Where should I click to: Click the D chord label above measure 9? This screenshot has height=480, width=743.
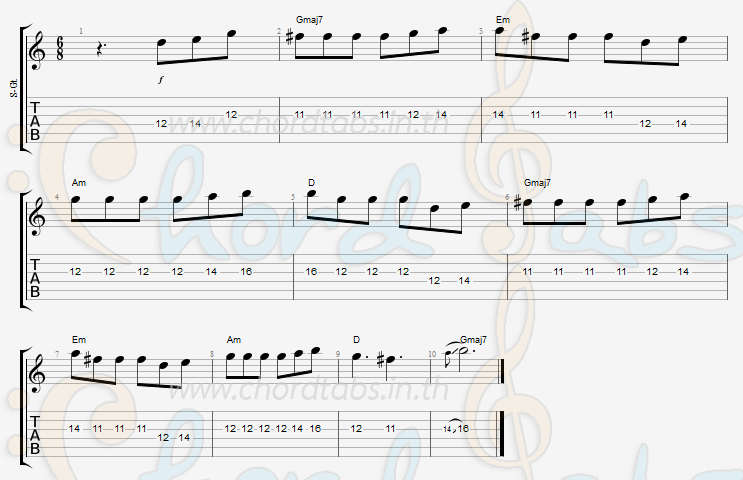[x=356, y=340]
